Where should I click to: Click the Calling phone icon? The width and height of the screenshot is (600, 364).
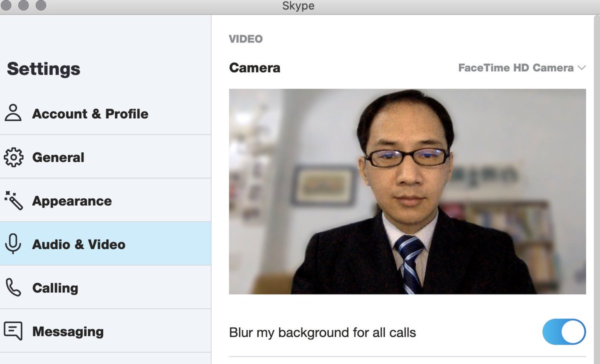(13, 287)
